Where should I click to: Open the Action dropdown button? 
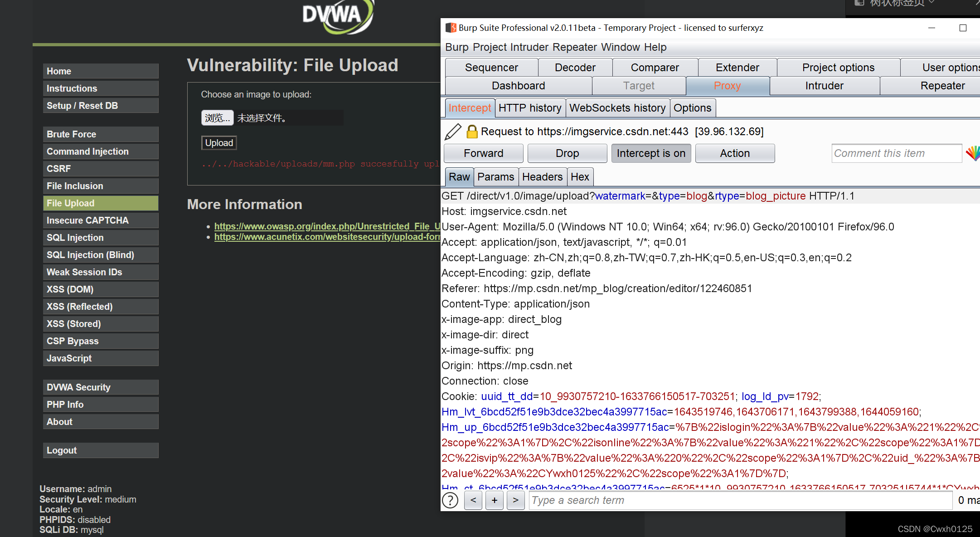coord(735,153)
